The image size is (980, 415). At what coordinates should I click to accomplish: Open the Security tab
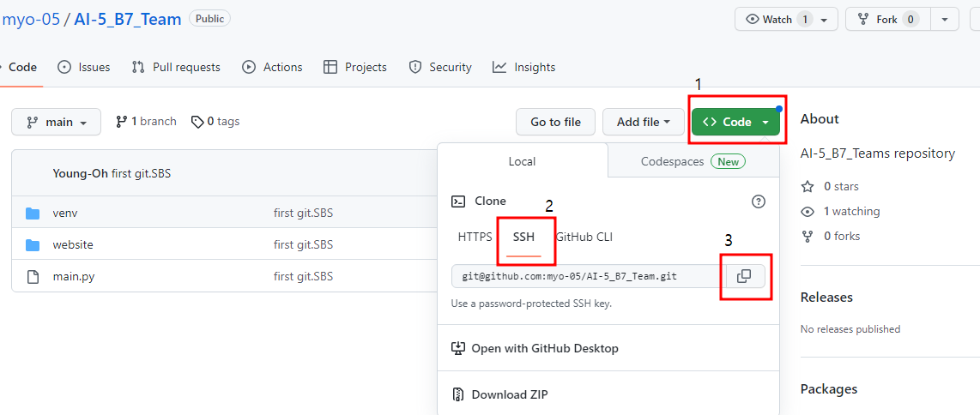click(x=439, y=68)
